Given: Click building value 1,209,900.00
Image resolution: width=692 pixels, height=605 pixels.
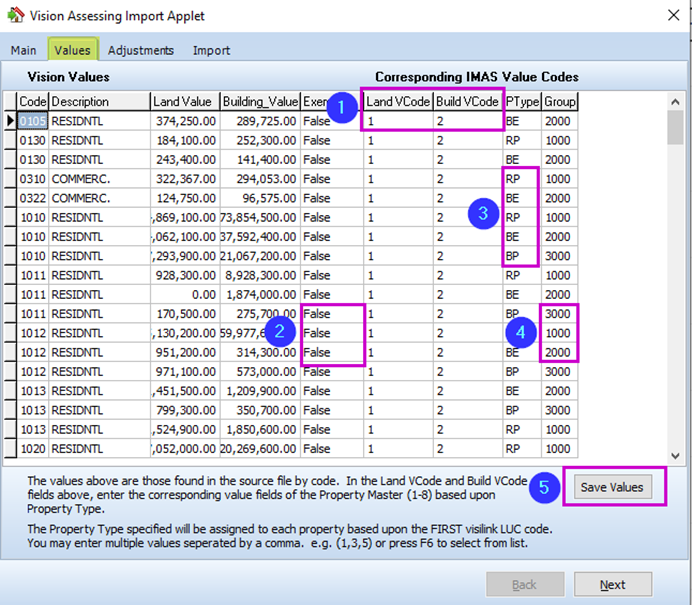Looking at the screenshot, I should (260, 391).
